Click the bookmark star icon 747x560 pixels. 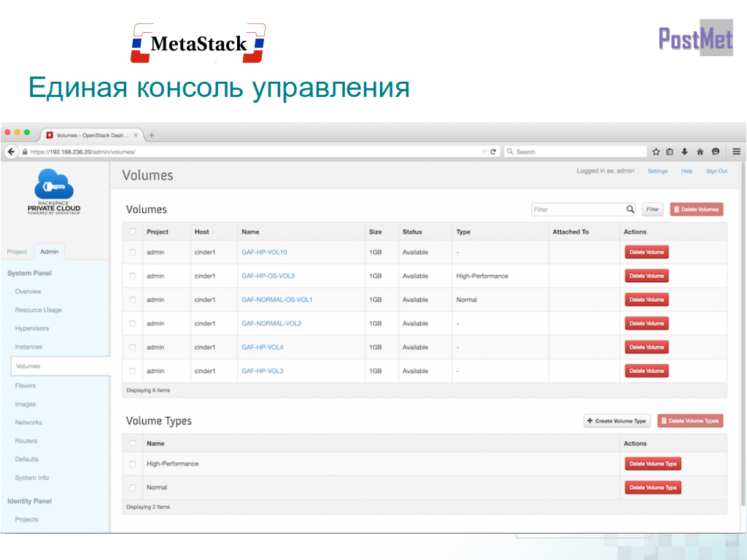[656, 152]
